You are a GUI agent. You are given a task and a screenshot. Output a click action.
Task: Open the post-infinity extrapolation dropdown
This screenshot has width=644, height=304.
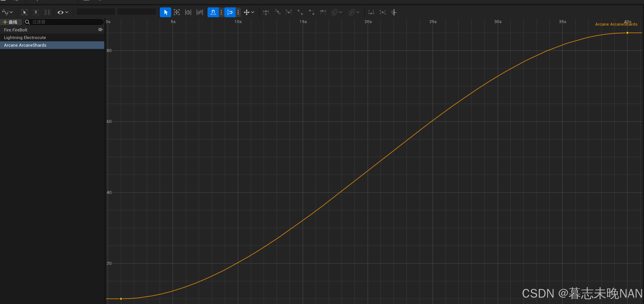point(354,12)
